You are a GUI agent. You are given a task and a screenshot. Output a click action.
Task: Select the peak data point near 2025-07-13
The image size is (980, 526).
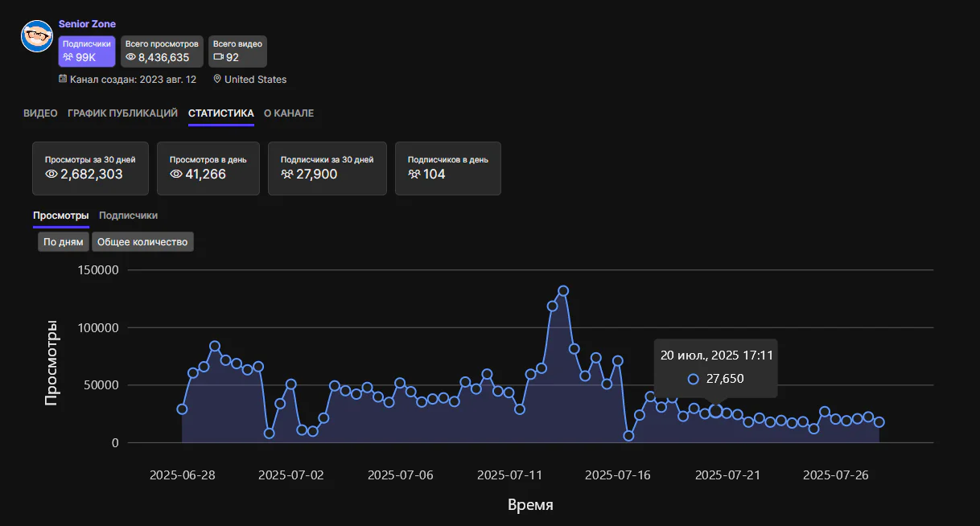(x=563, y=290)
